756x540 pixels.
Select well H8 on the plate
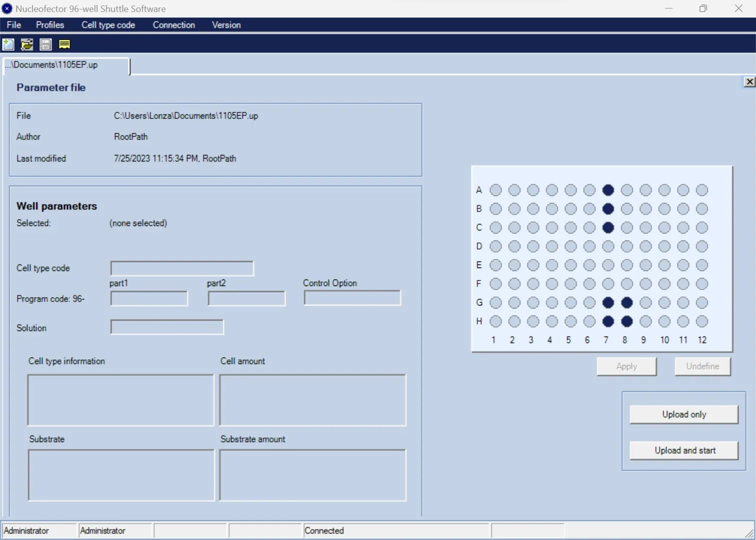click(x=627, y=321)
